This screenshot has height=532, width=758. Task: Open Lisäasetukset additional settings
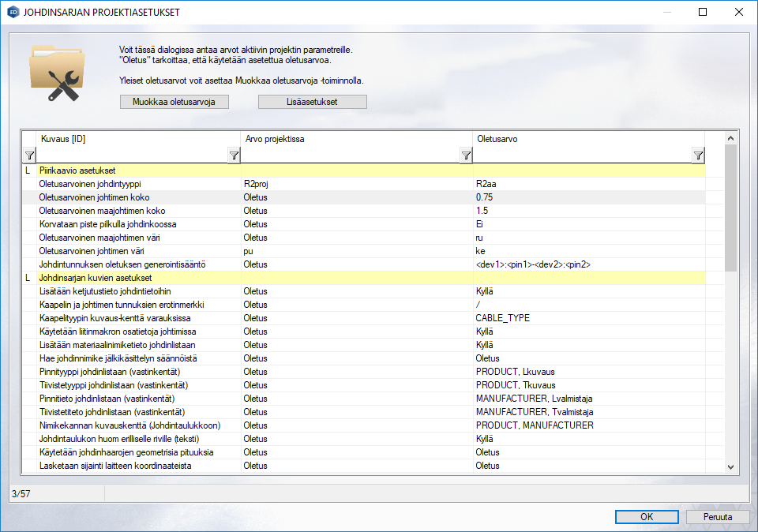(x=313, y=102)
